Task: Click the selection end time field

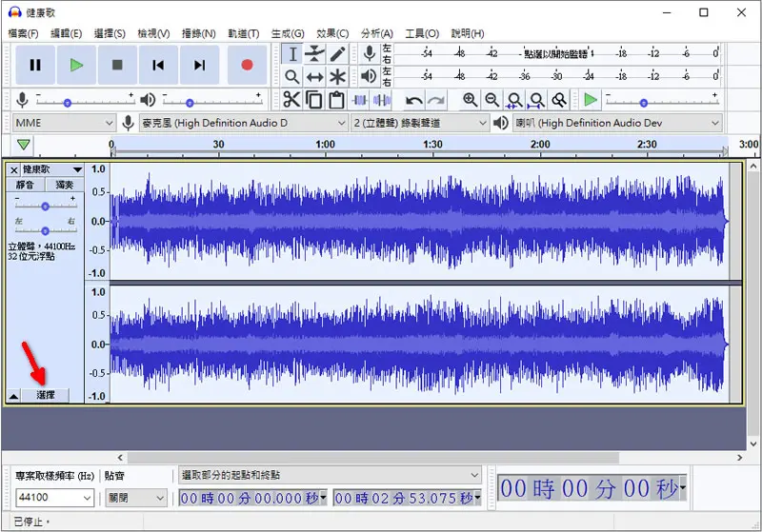Action: pos(408,498)
